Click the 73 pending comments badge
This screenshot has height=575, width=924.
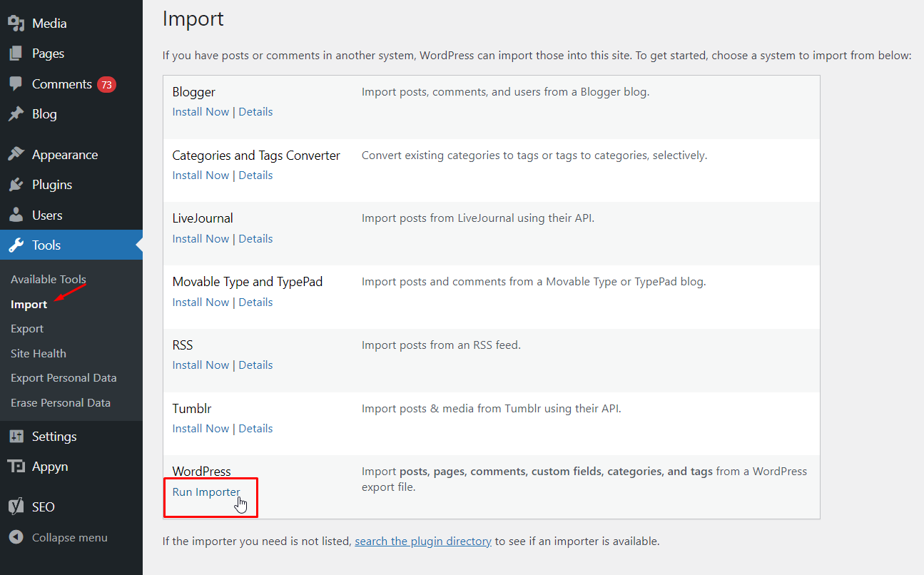pos(106,84)
